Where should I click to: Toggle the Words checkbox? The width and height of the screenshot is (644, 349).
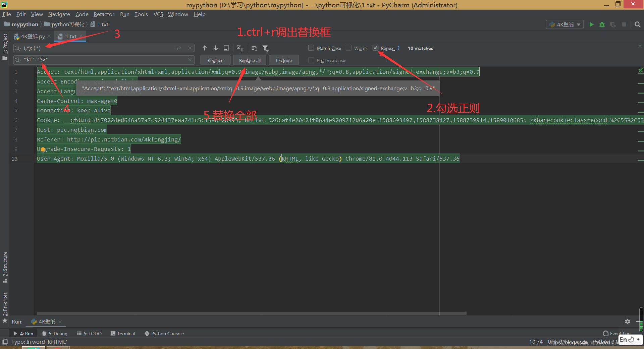[349, 48]
